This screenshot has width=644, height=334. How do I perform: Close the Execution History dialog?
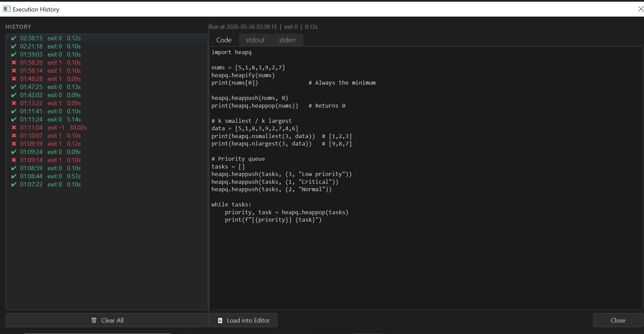618,320
